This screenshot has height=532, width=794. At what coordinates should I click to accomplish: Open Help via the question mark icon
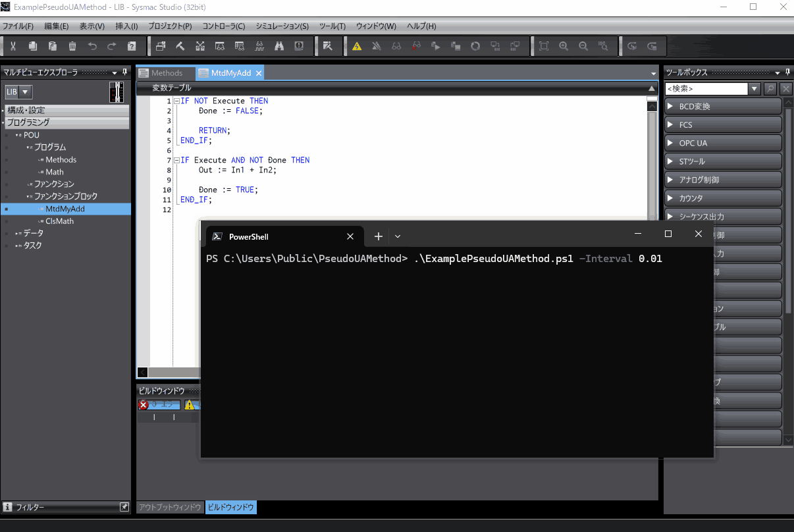tap(132, 46)
